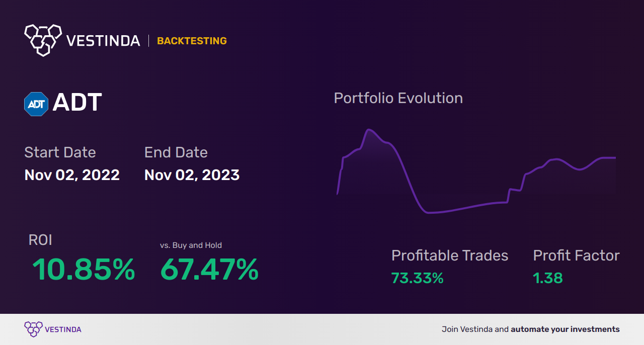
Task: Click the Profitable Trades 73.33% value
Action: [x=417, y=278]
